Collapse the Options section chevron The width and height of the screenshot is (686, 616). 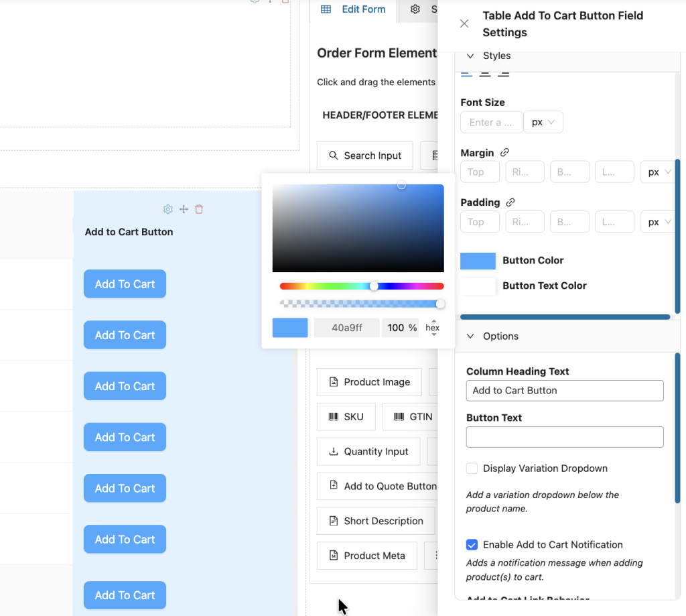coord(470,336)
